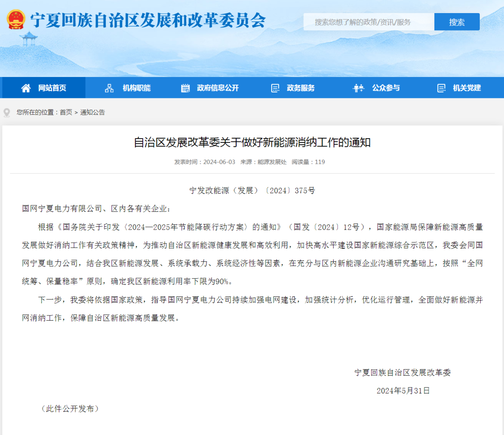Click the signature 宁夏回族自治区发展改革委
Image resolution: width=504 pixels, height=435 pixels.
click(x=403, y=372)
